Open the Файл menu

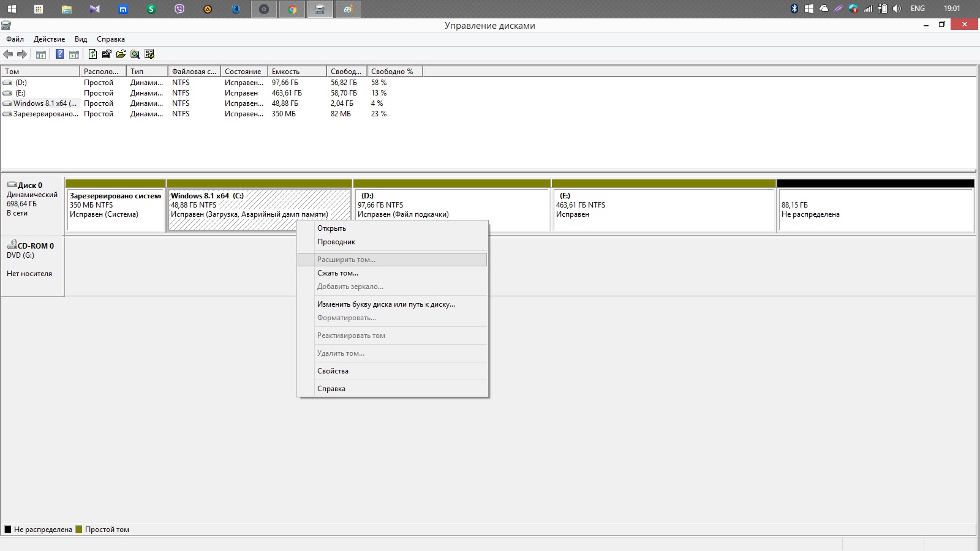click(15, 39)
